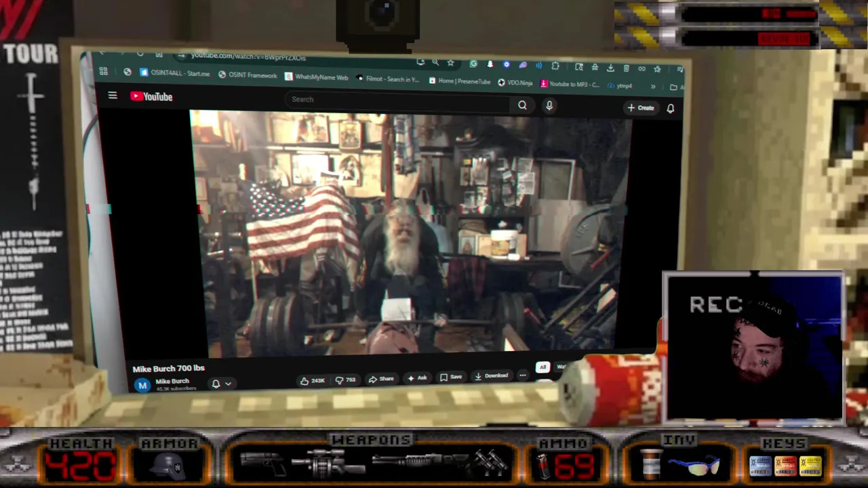Open the Home | PreserveTube bookmark
Image resolution: width=868 pixels, height=488 pixels.
459,81
